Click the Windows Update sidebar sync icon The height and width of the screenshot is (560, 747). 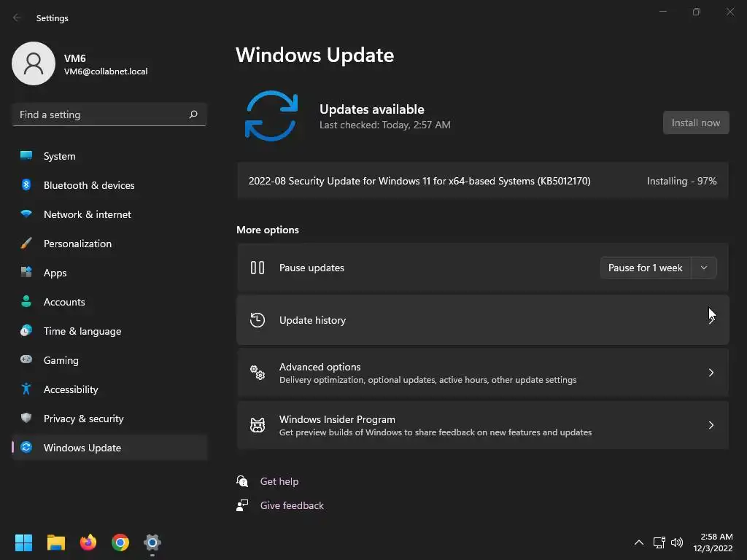(26, 447)
